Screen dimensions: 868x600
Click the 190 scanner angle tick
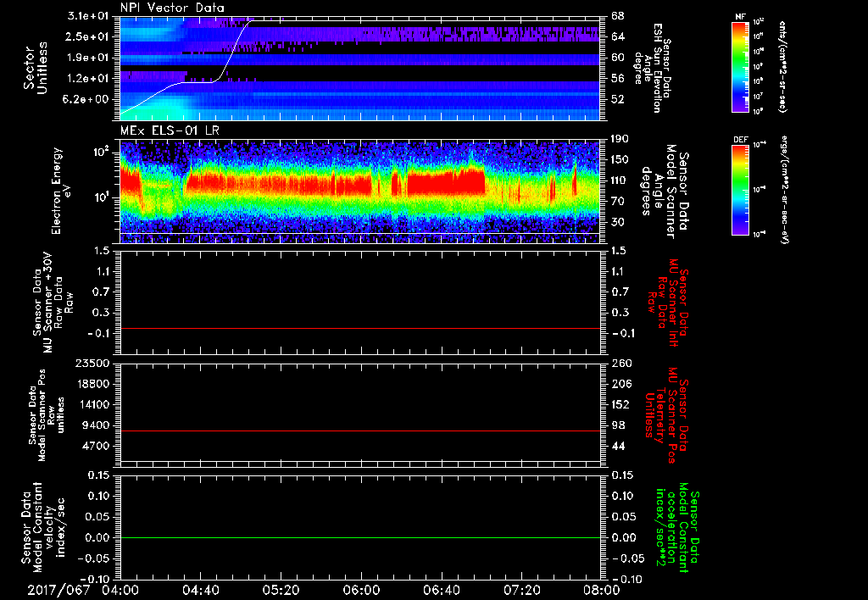click(620, 139)
